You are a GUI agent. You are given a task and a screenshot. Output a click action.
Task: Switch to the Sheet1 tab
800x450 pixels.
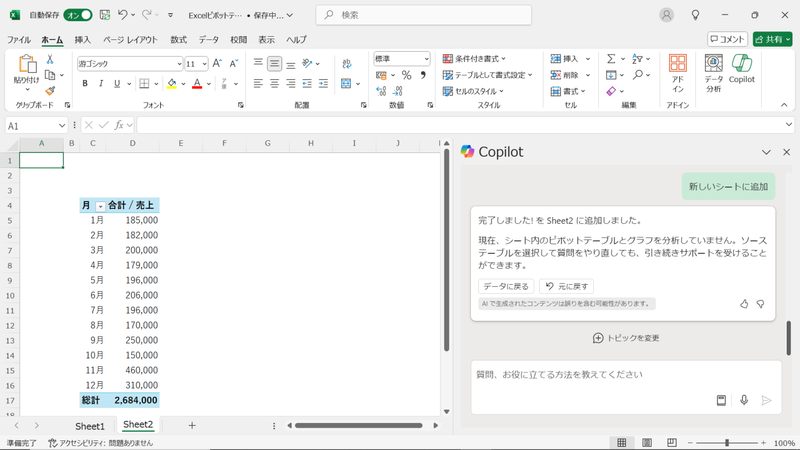(90, 426)
